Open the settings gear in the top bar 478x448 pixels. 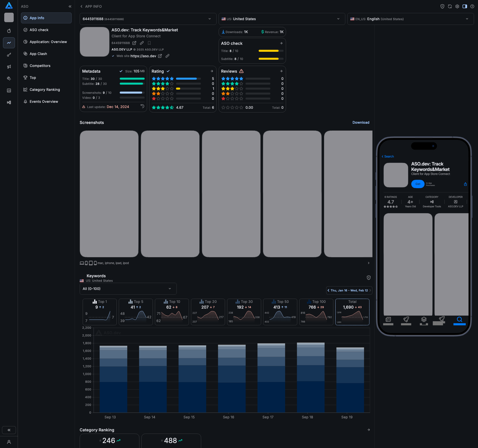(x=457, y=6)
